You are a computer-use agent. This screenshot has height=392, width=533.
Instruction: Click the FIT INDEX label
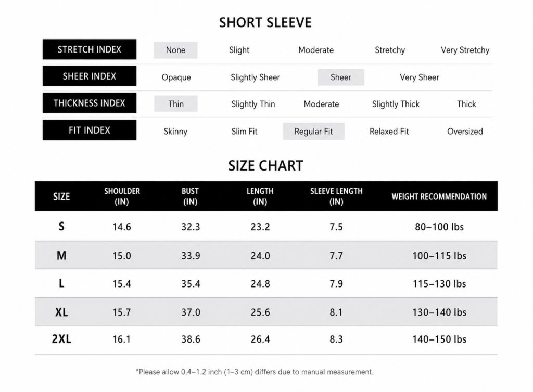(x=90, y=130)
